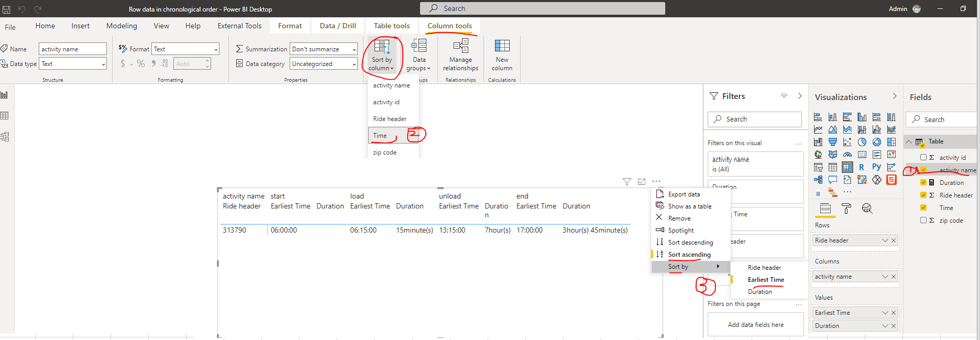Pick the Treemap visual
The image size is (980, 340).
[x=891, y=142]
